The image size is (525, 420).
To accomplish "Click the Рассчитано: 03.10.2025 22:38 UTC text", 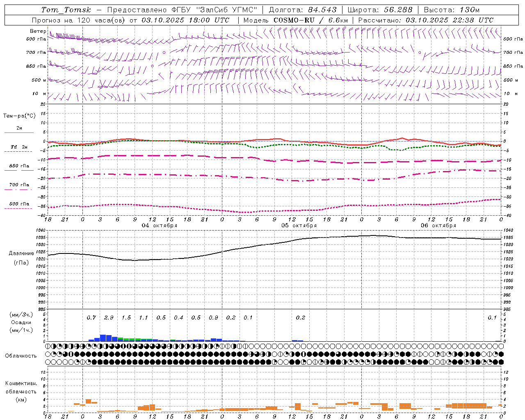I will pos(426,20).
